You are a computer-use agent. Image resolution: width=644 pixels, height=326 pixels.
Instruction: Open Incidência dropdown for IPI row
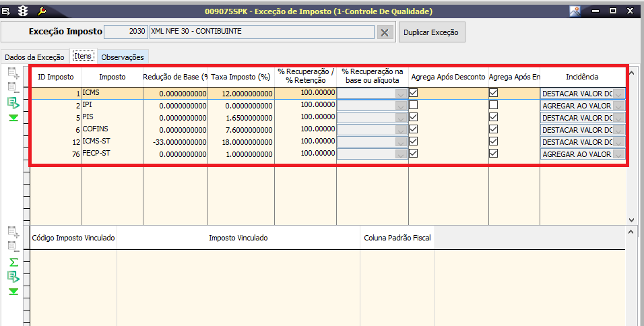[x=619, y=106]
